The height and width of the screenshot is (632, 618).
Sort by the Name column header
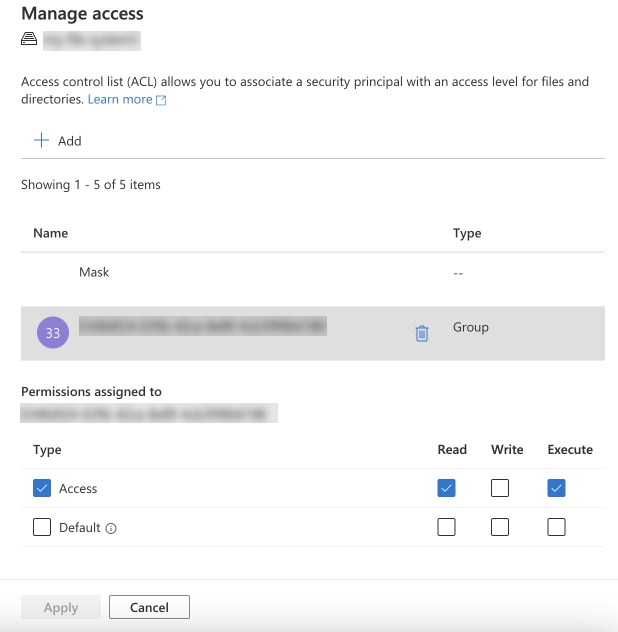51,233
